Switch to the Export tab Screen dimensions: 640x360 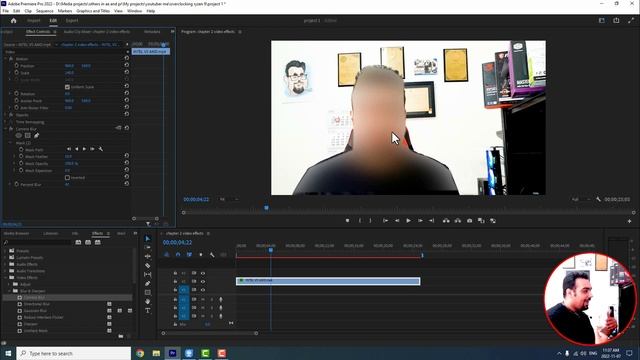pyautogui.click(x=72, y=20)
